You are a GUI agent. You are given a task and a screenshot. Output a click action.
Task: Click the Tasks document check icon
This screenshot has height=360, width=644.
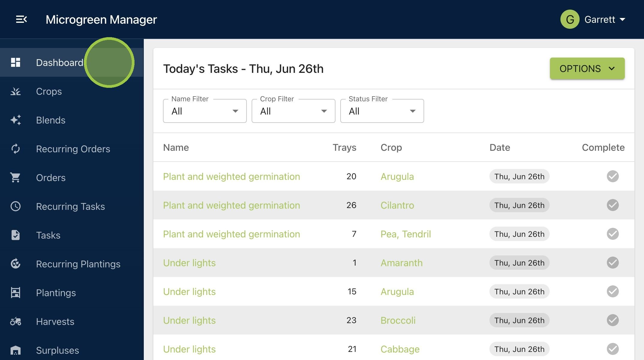pos(16,235)
